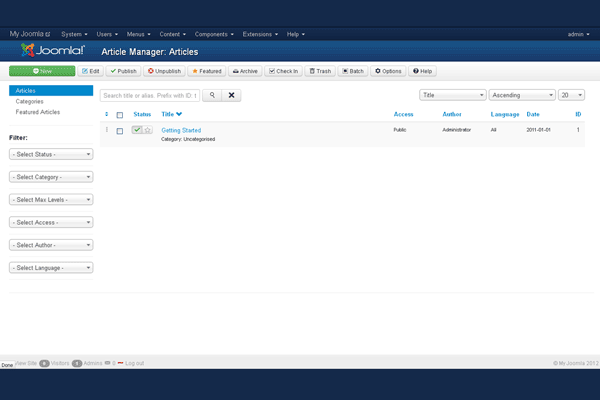Open the Select Access filter dropdown
This screenshot has height=400, width=600.
click(x=51, y=222)
